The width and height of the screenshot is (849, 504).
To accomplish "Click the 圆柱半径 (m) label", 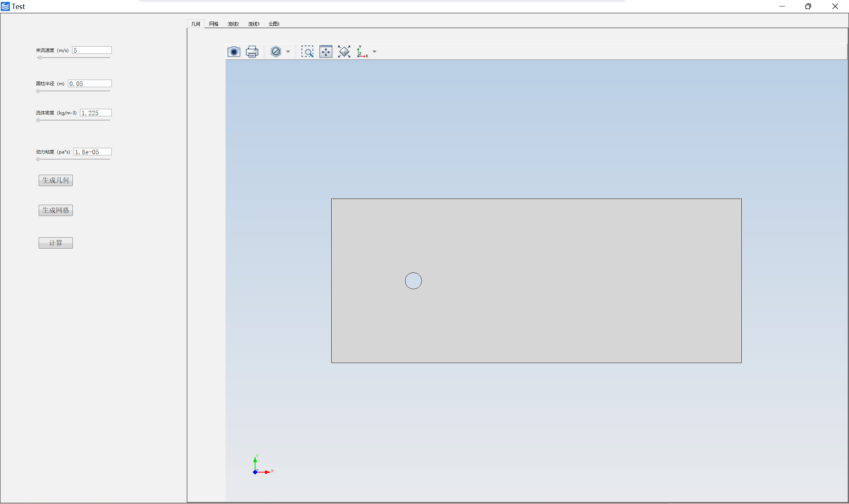I will (50, 84).
